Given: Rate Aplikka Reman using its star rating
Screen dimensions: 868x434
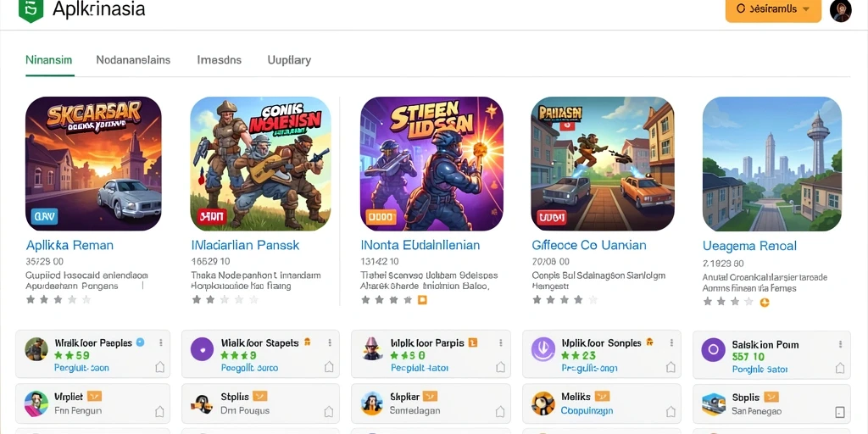Looking at the screenshot, I should tap(58, 299).
